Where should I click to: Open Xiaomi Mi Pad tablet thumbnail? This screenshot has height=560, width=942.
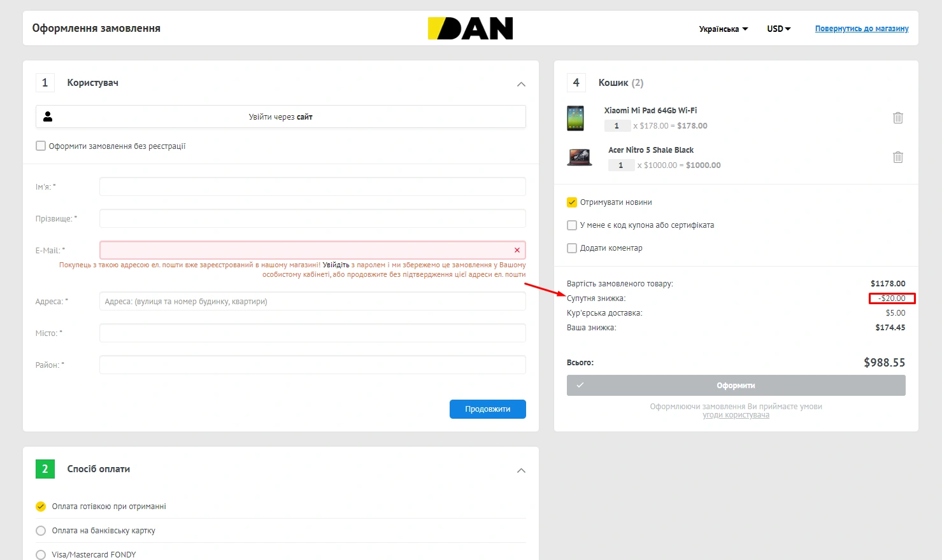coord(575,118)
